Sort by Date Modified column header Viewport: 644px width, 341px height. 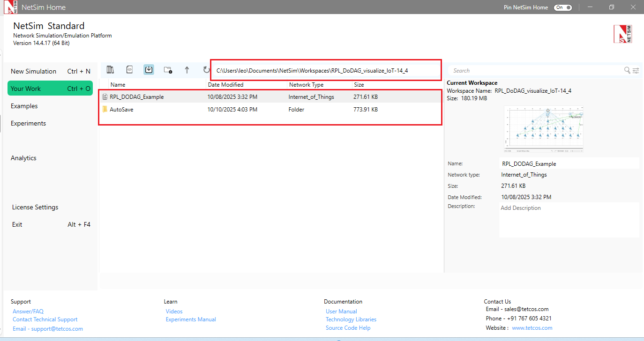click(226, 85)
